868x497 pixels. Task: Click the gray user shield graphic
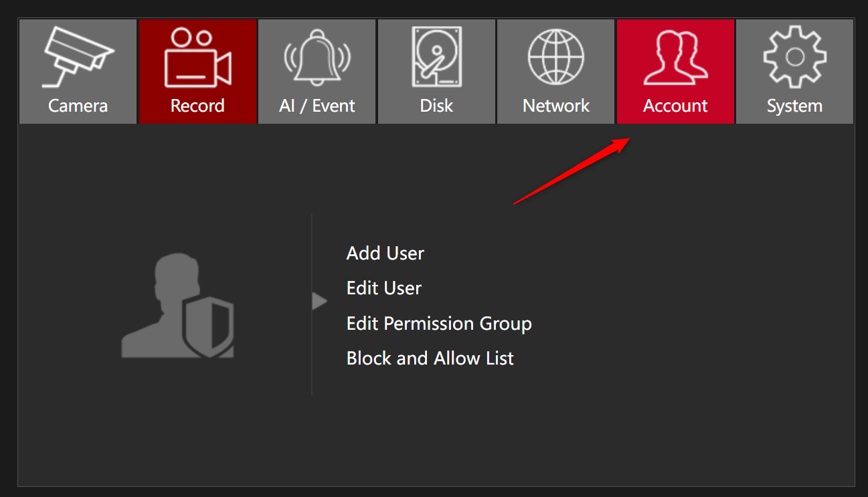click(x=178, y=305)
